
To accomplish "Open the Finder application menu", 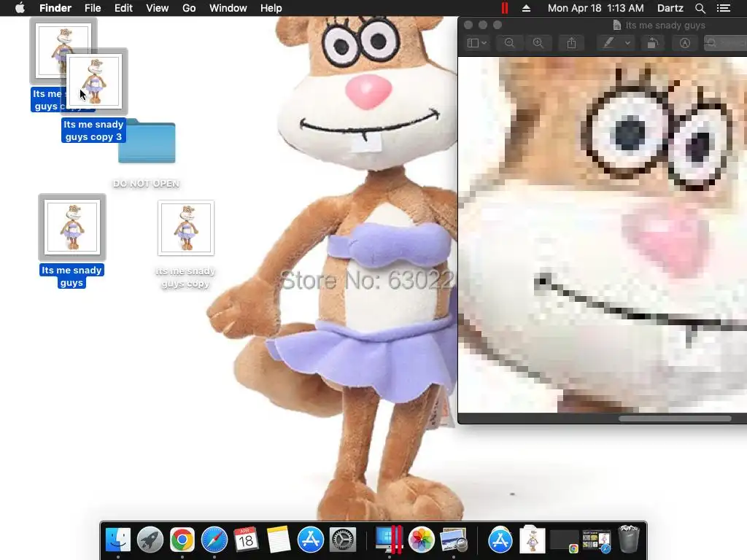I will click(55, 8).
